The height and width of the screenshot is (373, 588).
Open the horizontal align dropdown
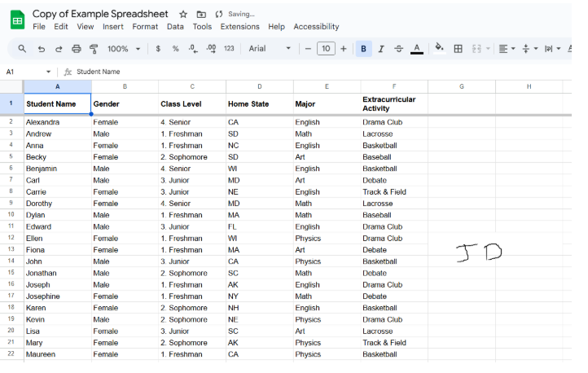point(507,49)
